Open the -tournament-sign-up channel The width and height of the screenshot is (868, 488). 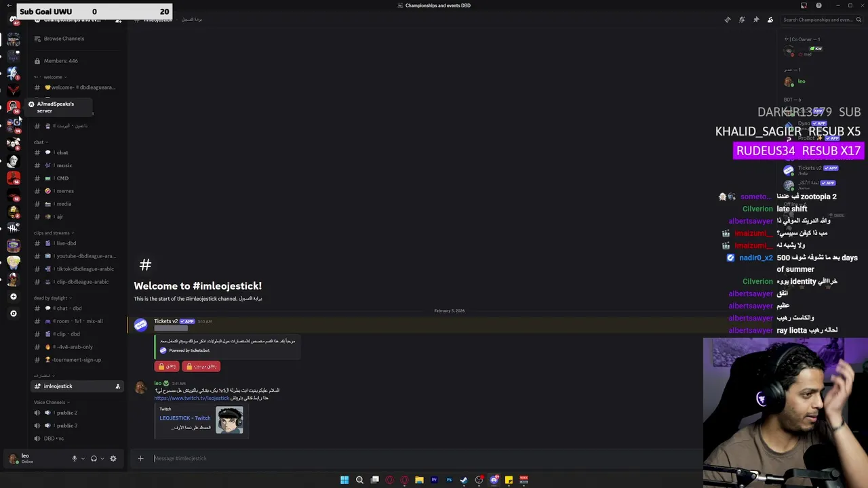pos(77,360)
